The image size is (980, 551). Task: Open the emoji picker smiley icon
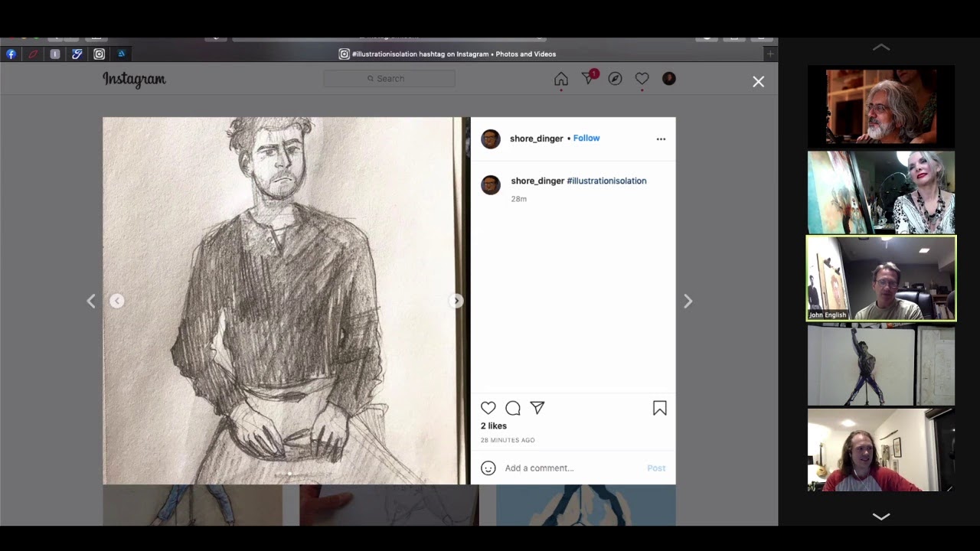tap(488, 468)
